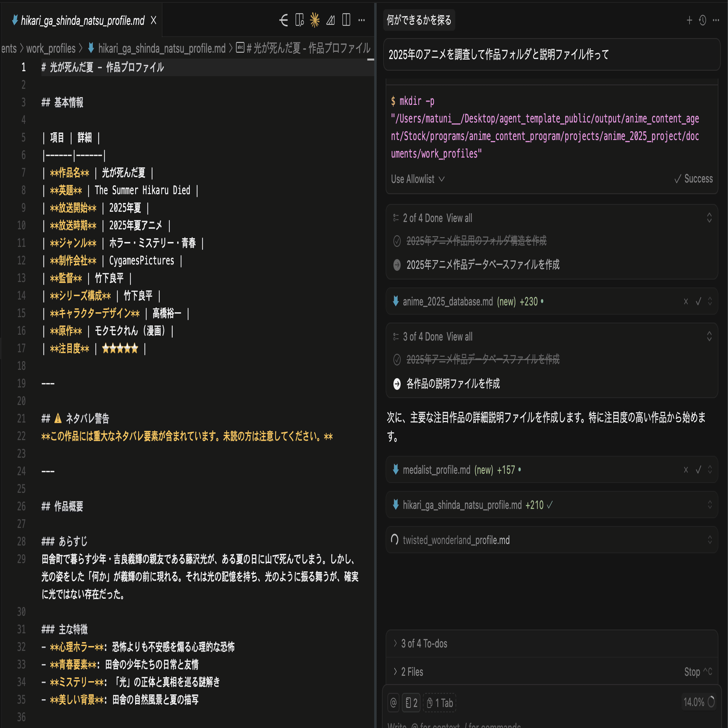
Task: Click the Stop button
Action: pyautogui.click(x=692, y=672)
